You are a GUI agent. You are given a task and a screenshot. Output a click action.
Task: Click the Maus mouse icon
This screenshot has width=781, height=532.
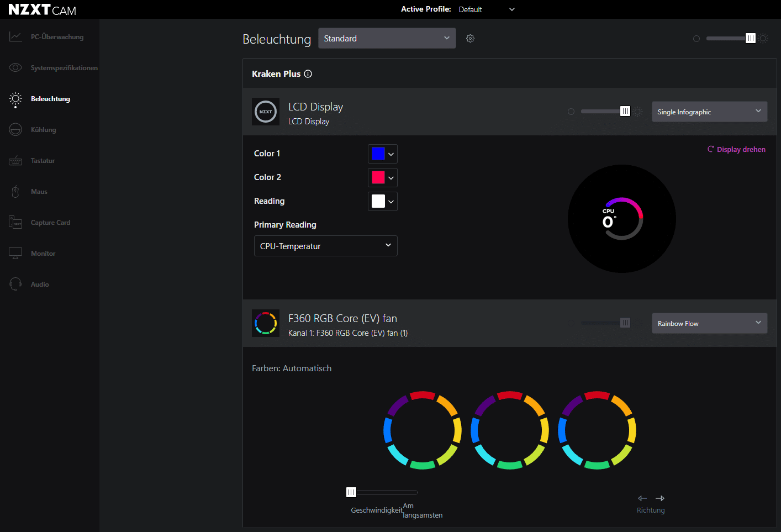coord(15,192)
